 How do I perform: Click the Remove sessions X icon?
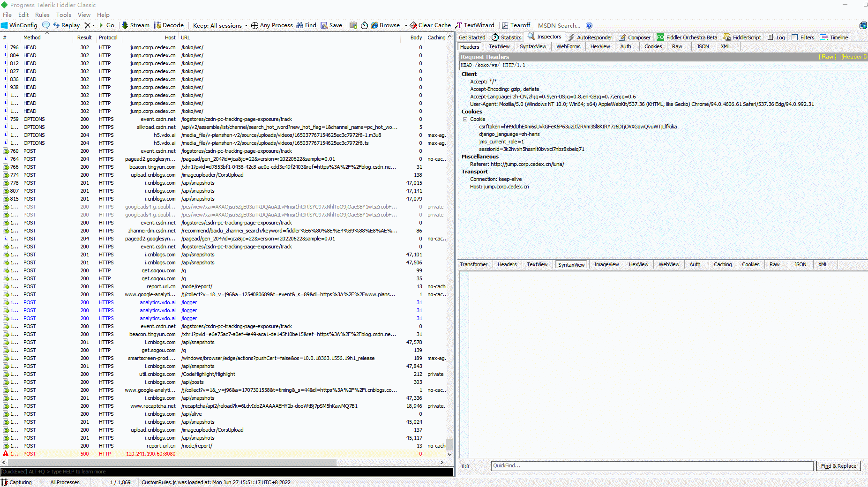coord(87,25)
